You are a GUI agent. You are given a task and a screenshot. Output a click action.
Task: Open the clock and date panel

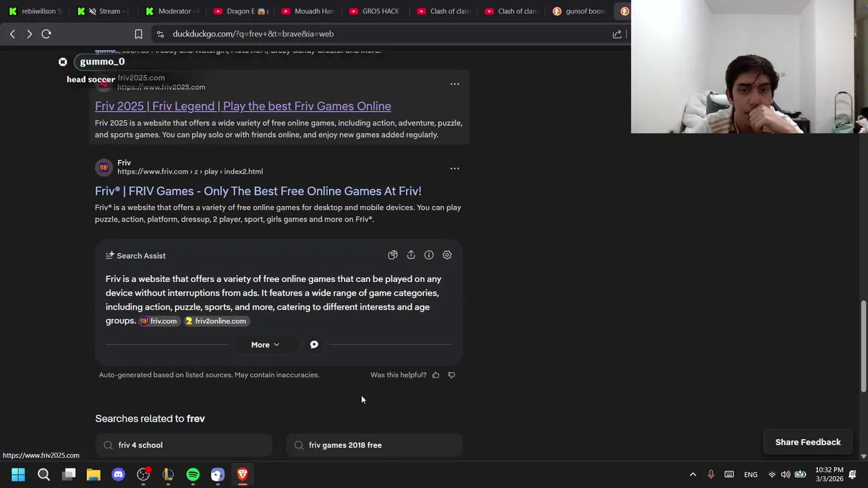point(829,474)
